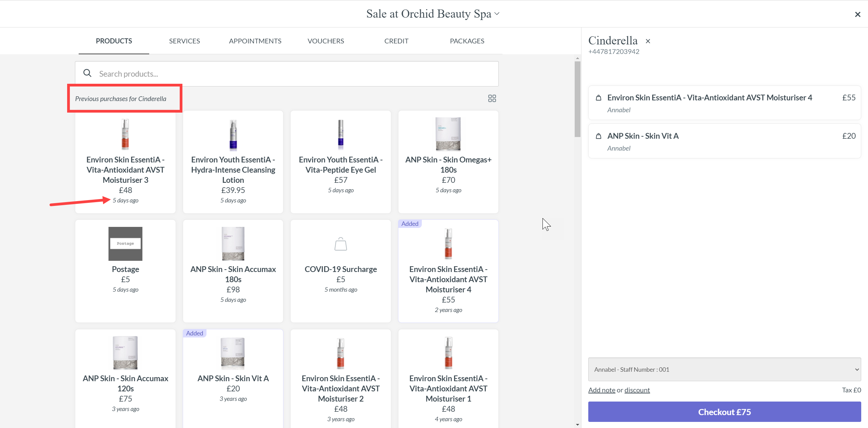Click the Add note link
Screen dimensions: 868x428
pos(601,390)
